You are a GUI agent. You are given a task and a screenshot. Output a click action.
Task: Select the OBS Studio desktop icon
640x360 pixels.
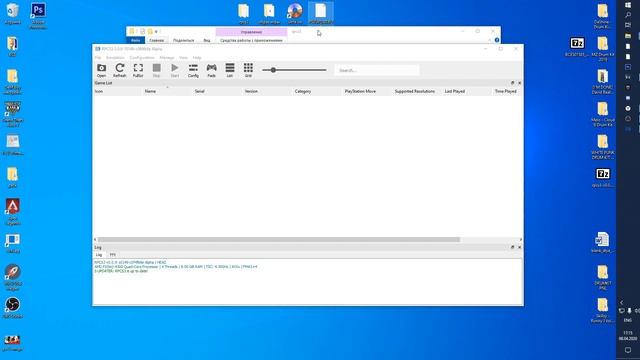[13, 308]
